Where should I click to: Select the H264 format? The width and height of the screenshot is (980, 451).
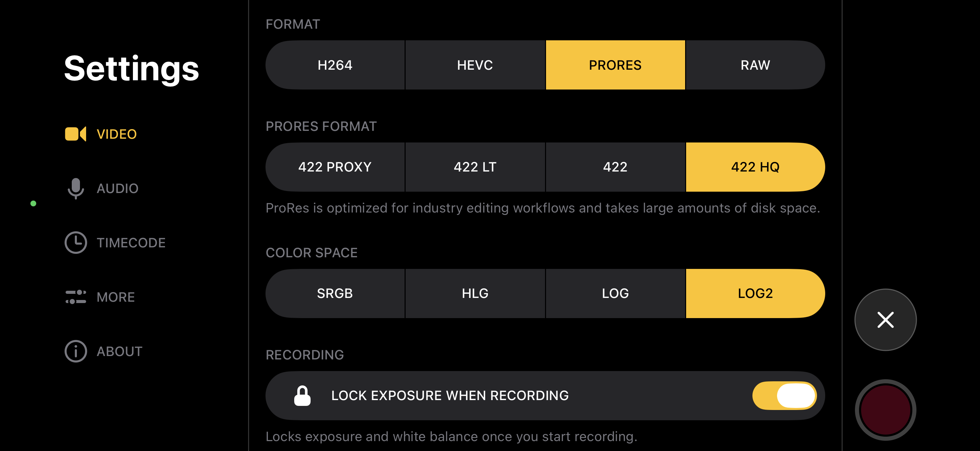(335, 65)
